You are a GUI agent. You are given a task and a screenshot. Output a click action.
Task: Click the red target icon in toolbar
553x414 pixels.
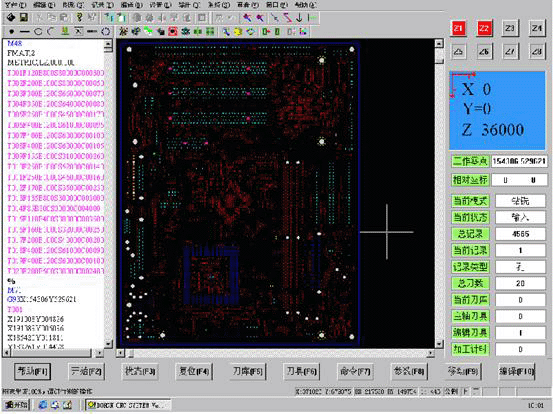pyautogui.click(x=172, y=32)
